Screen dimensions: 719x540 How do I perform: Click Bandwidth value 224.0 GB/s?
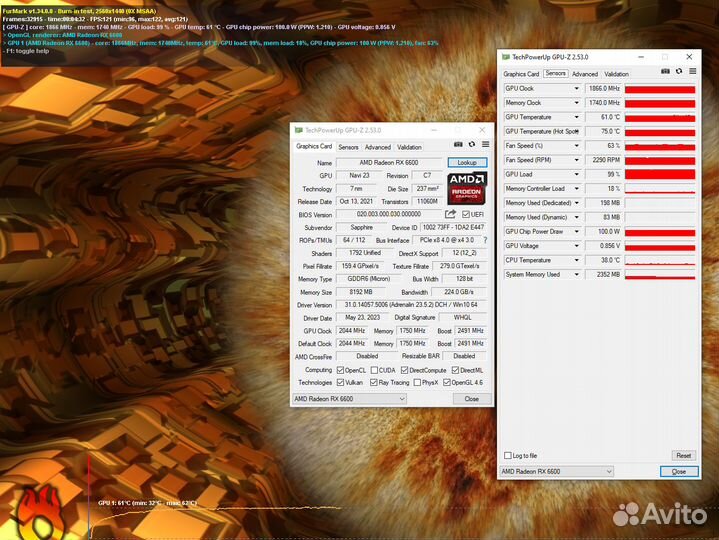[x=459, y=292]
